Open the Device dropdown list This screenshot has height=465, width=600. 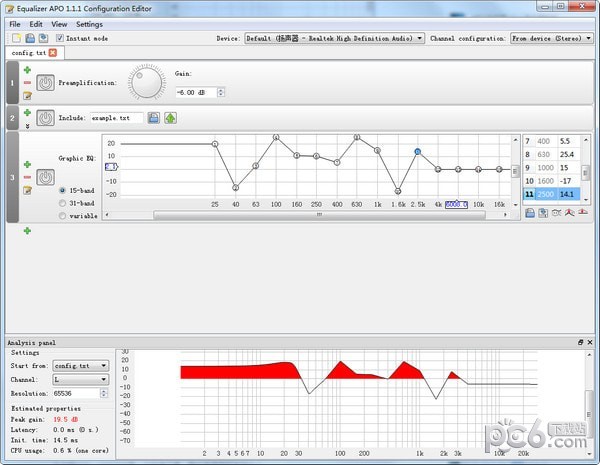pos(335,38)
